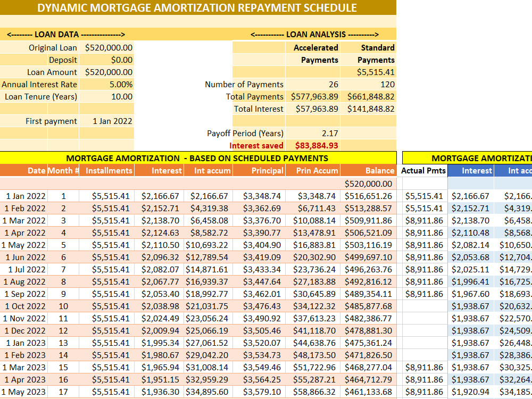Screen dimensions: 532x399
Task: Click the 'LOAN ANALYSIS' section header
Action: 314,34
